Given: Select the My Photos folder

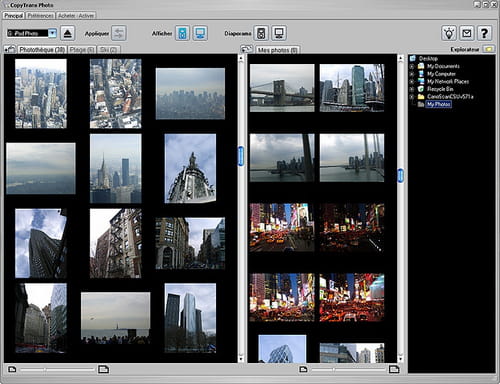Looking at the screenshot, I should click(439, 104).
